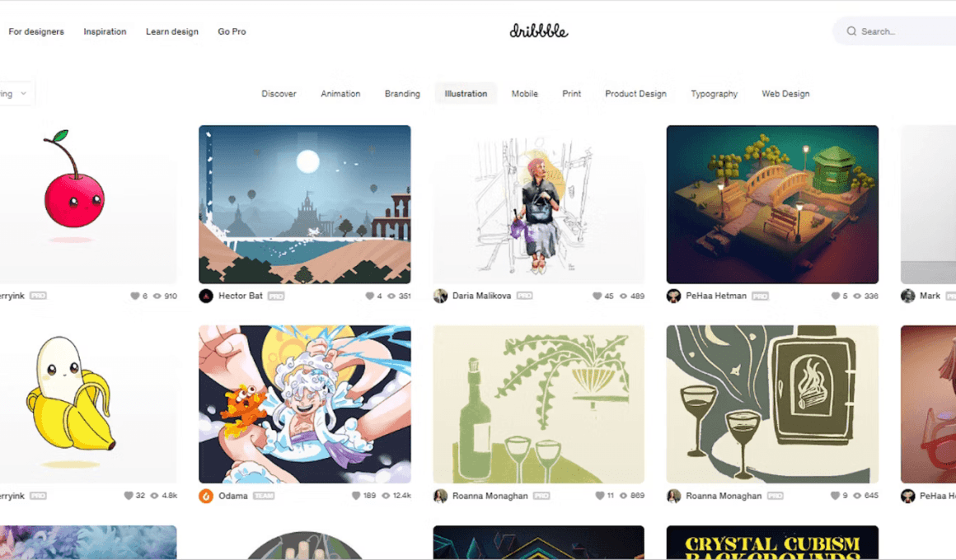
Task: Click the search magnifier icon
Action: click(x=851, y=31)
